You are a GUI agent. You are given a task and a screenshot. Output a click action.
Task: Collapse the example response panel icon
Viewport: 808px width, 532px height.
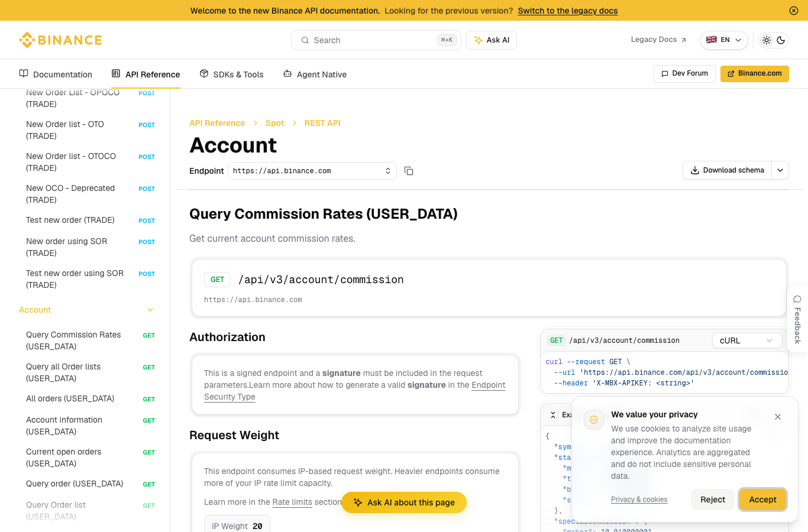[x=553, y=415]
